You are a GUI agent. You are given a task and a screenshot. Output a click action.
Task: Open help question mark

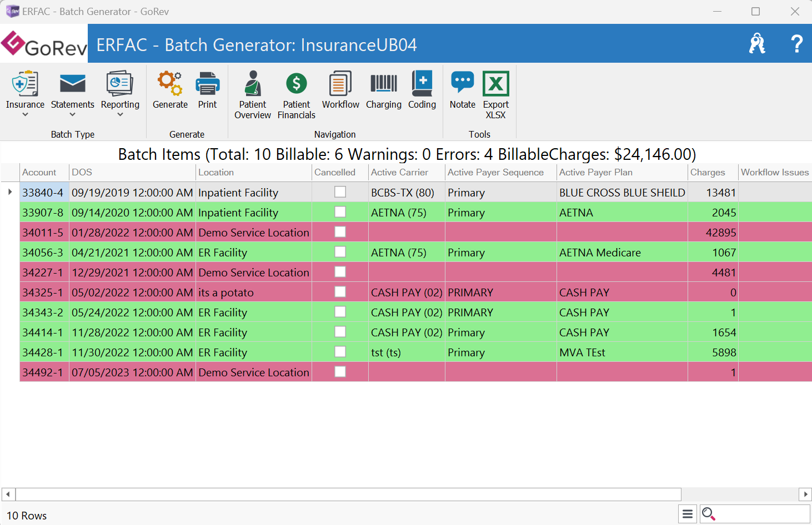pos(796,43)
